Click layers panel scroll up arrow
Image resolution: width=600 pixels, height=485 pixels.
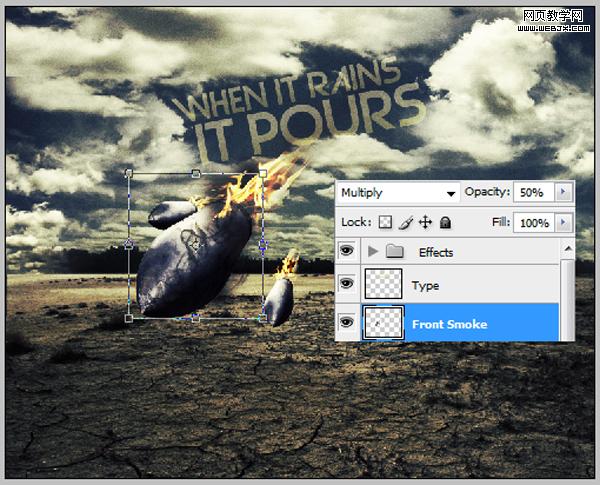pos(568,249)
